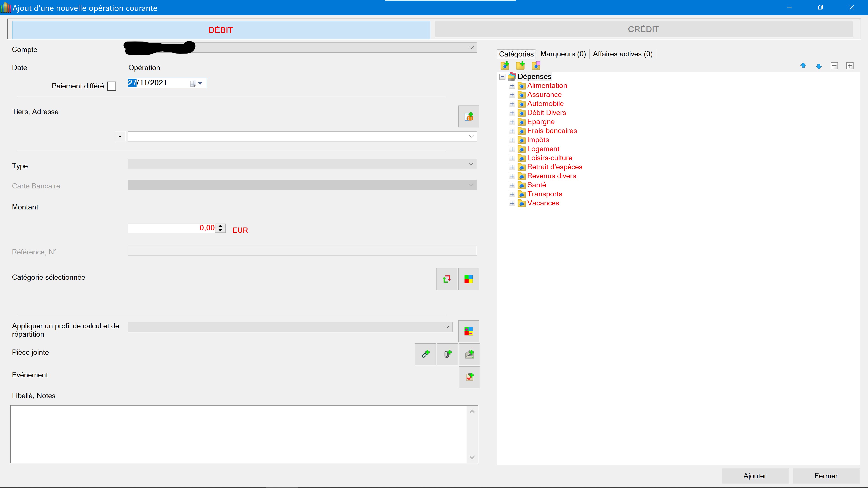Click the Epargne folder icon
The height and width of the screenshot is (488, 868).
click(x=522, y=122)
